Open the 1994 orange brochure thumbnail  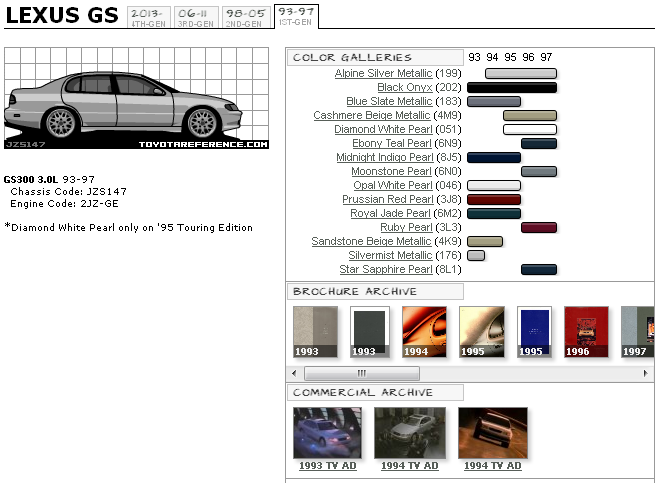coord(424,332)
